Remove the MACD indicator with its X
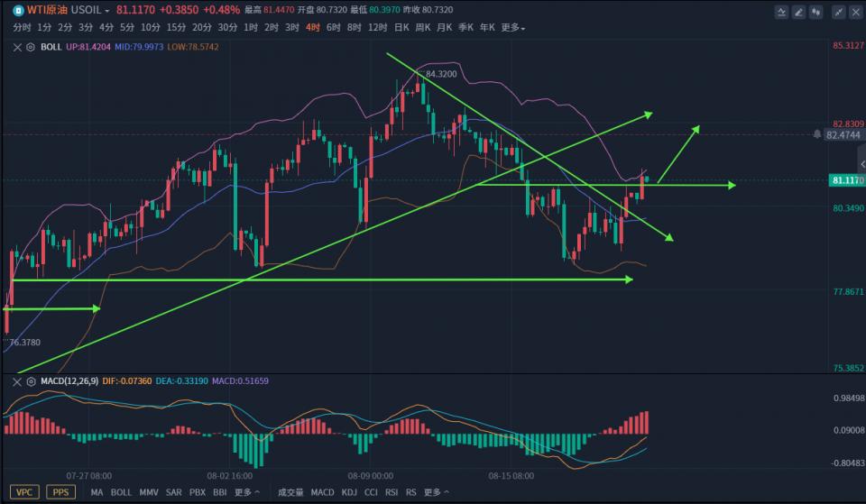This screenshot has height=504, width=866. (17, 381)
